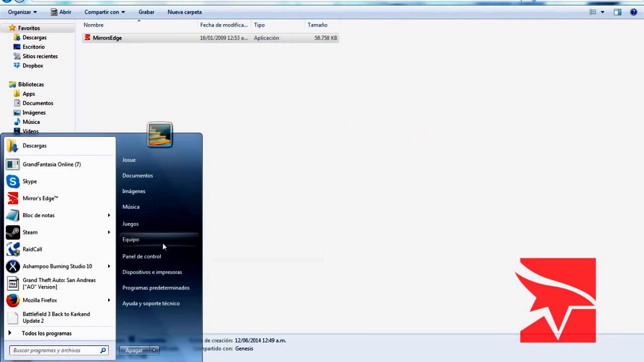Open the Battlefield 3 Back to Karkand Update 2 icon
Viewport: 644px width, 362px height.
click(x=13, y=318)
